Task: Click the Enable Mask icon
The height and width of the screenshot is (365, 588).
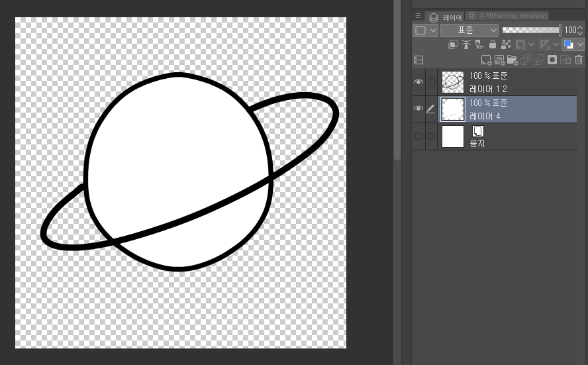Action: 520,45
